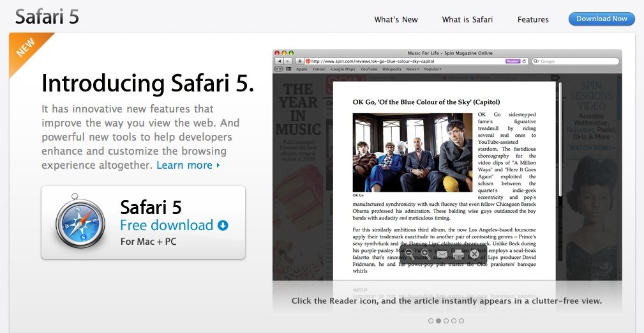The image size is (644, 333).
Task: Click the 'For Mac + PC' text
Action: 148,242
